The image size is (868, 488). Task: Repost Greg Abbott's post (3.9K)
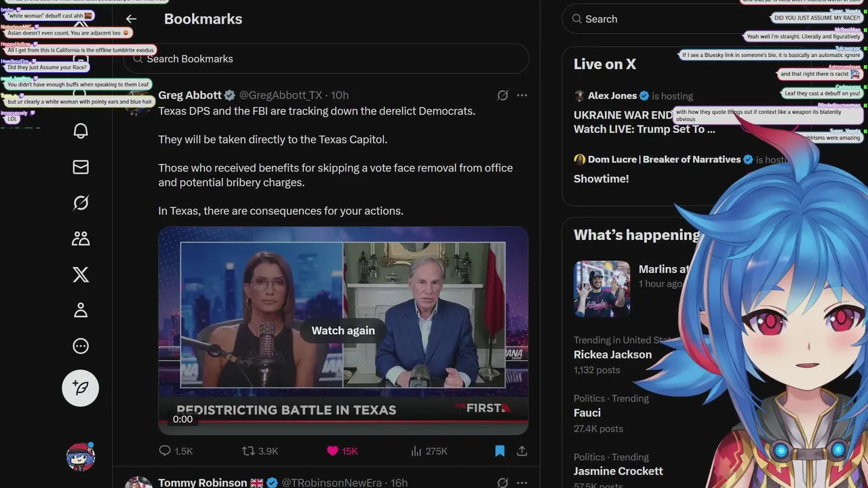pyautogui.click(x=260, y=451)
